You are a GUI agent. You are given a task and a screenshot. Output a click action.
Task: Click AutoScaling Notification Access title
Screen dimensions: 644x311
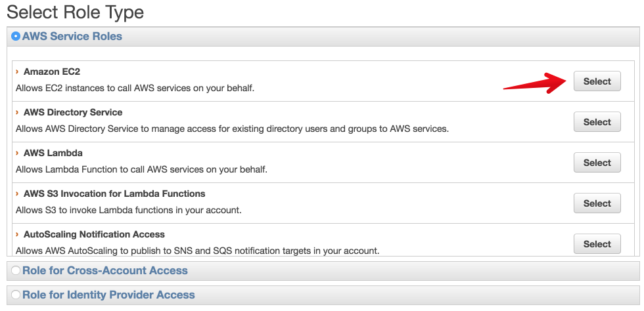coord(94,234)
